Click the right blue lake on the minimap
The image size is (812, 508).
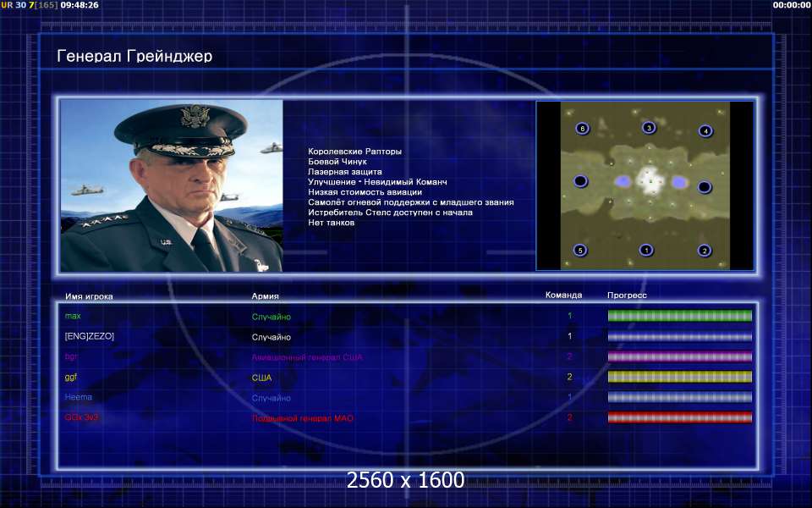point(679,182)
